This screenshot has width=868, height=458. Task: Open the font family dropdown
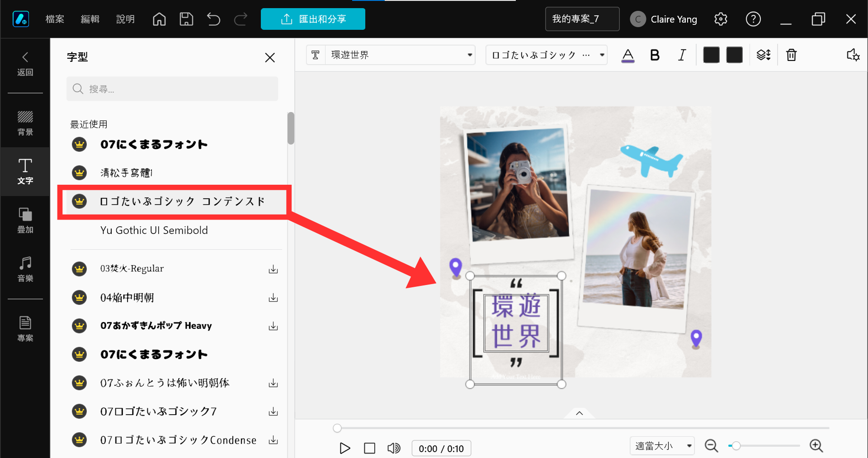tap(546, 55)
